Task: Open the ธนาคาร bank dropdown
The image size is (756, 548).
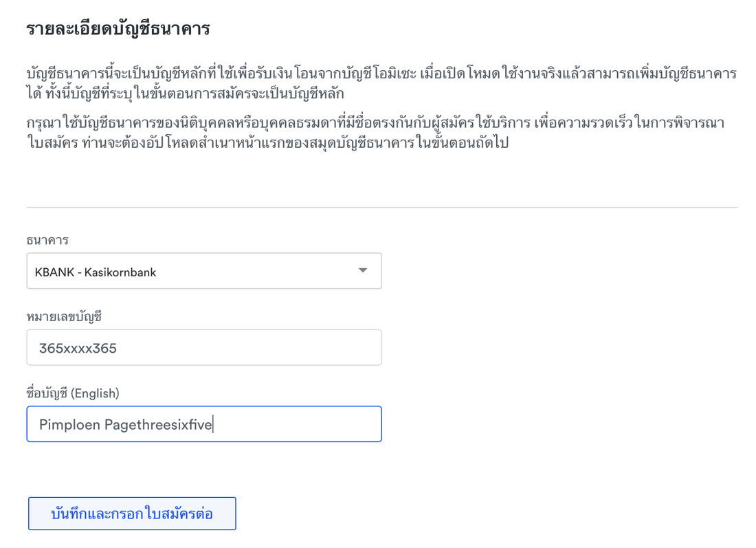Action: click(x=204, y=271)
